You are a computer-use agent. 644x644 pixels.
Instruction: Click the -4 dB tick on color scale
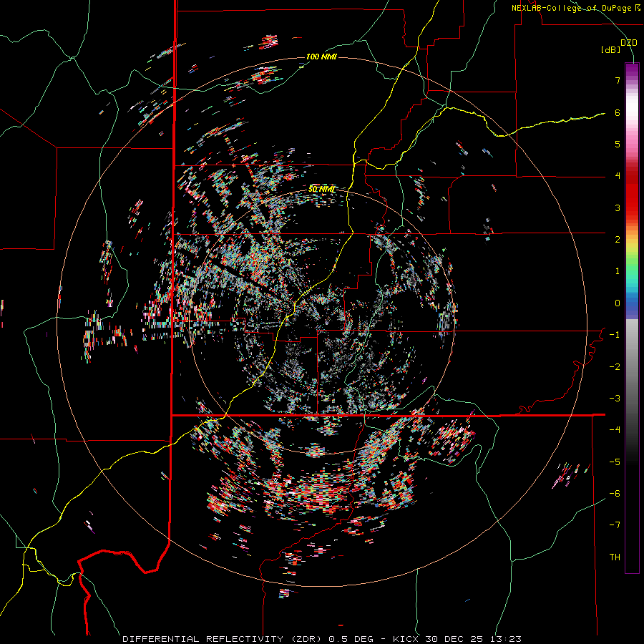tap(615, 430)
